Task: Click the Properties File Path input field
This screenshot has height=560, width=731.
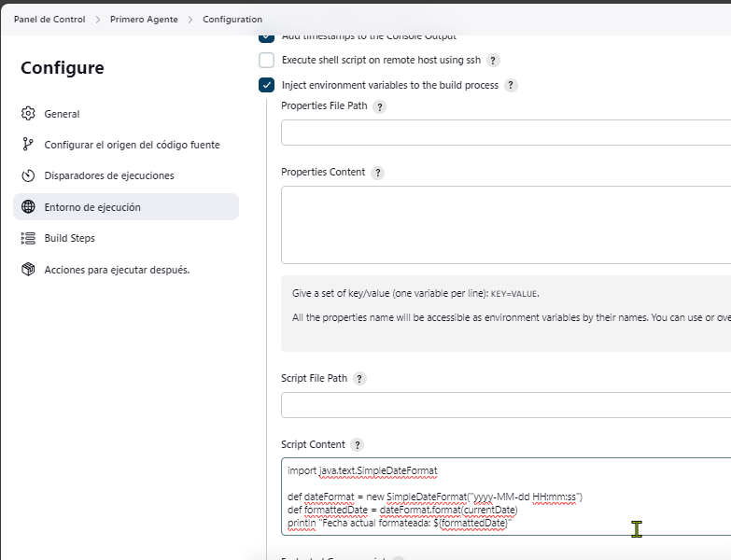Action: pos(505,133)
